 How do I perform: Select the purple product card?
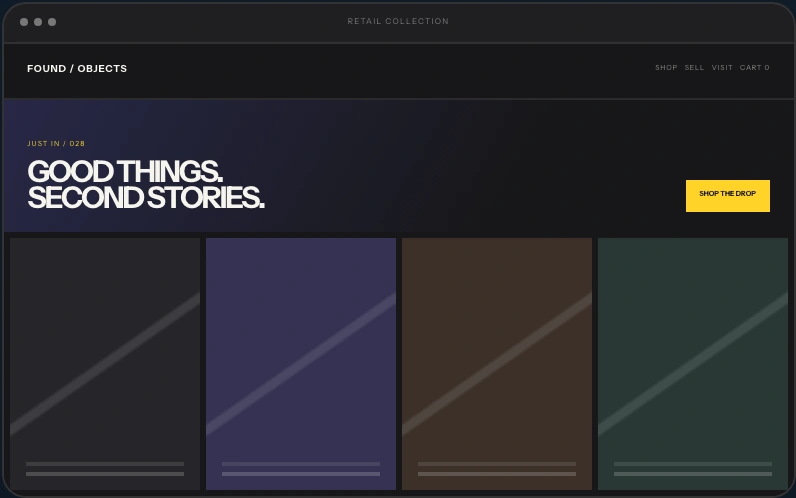coord(301,364)
